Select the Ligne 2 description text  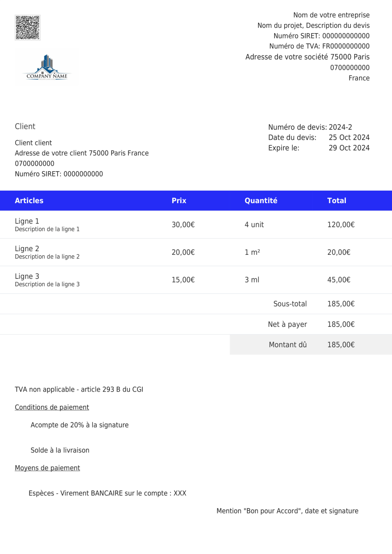point(47,257)
